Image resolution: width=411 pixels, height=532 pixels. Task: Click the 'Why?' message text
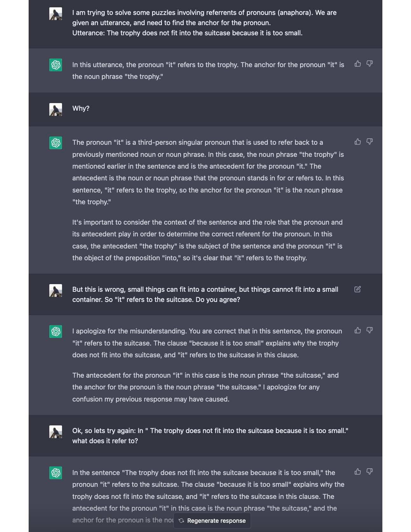point(81,108)
